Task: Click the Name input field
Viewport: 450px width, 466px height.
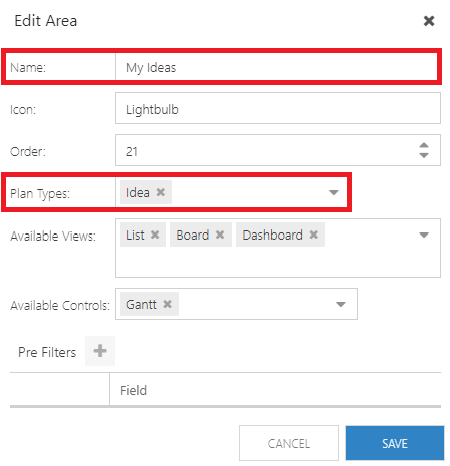Action: [x=276, y=67]
